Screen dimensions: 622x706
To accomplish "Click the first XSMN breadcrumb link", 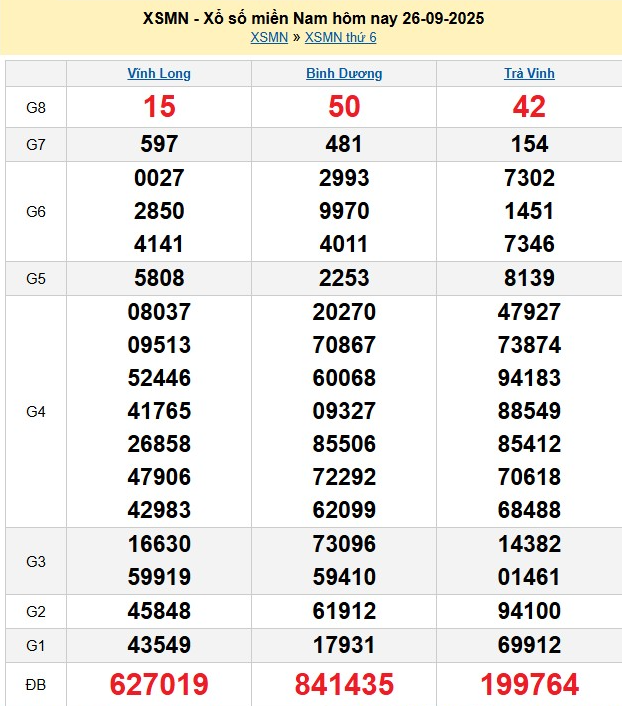I will coord(268,38).
